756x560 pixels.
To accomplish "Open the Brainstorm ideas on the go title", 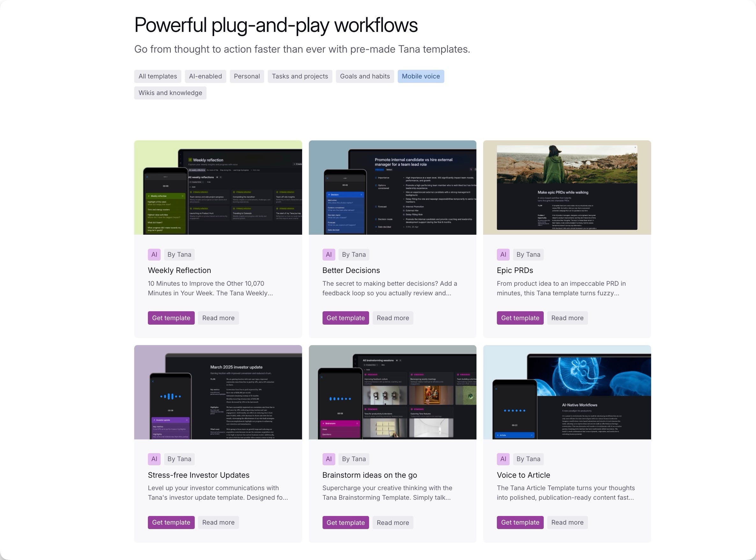I will click(x=369, y=475).
